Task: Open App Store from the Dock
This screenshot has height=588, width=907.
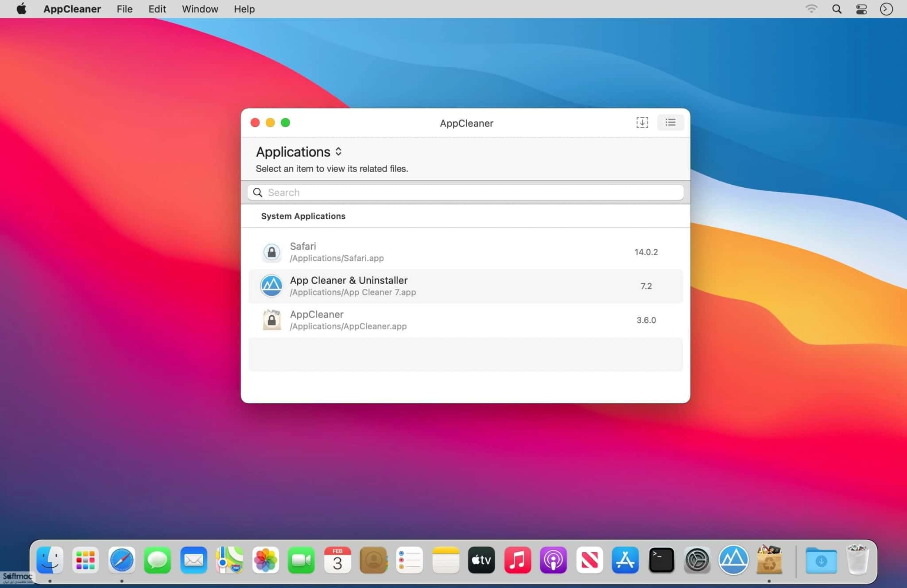Action: pyautogui.click(x=625, y=560)
